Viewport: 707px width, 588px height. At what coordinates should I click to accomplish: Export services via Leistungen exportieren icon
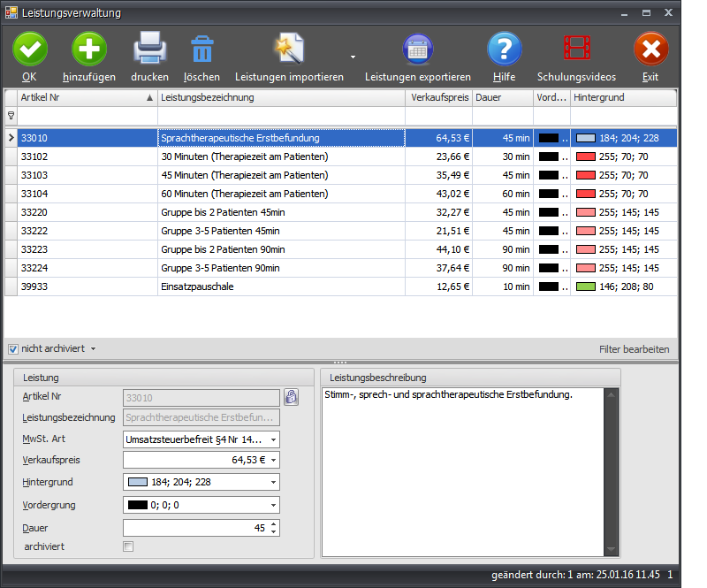pyautogui.click(x=417, y=50)
